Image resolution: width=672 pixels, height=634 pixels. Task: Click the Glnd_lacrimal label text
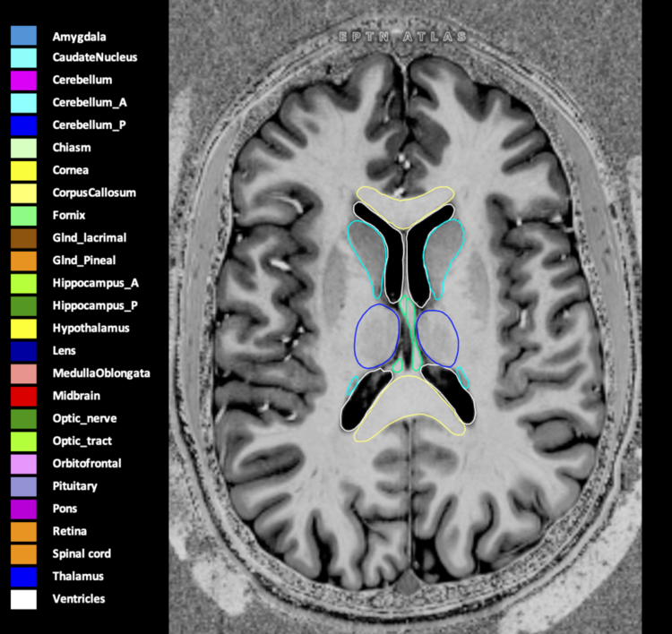[89, 238]
